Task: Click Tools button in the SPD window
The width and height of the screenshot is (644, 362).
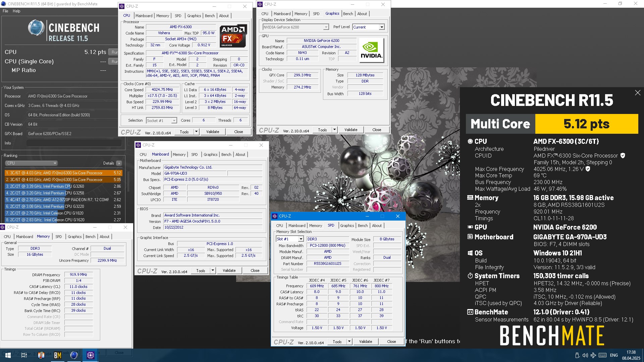Action: point(337,342)
